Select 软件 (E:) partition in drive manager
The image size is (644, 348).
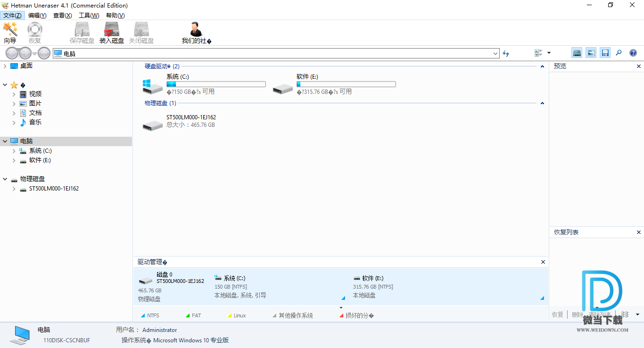click(x=449, y=286)
